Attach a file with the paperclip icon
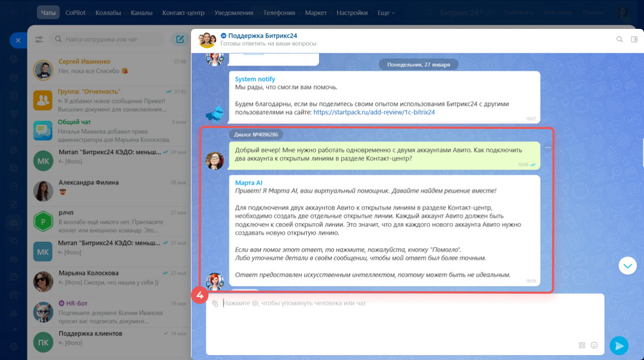The height and width of the screenshot is (360, 644). (215, 304)
